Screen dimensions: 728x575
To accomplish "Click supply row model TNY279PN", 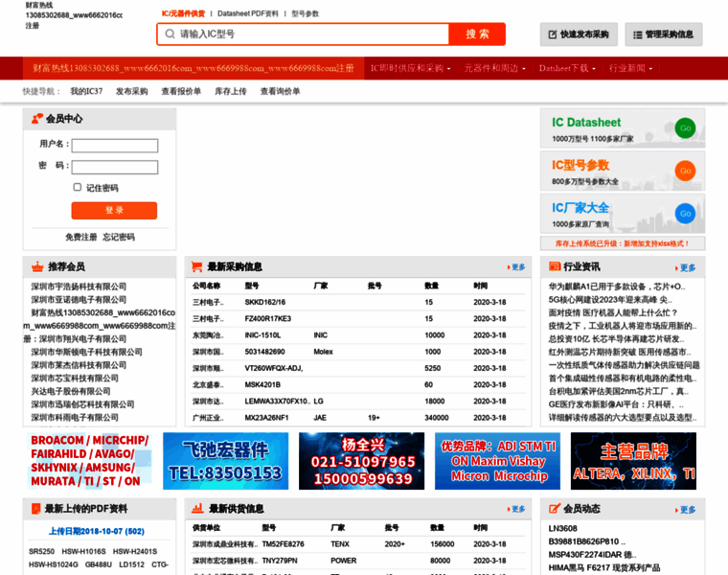I will point(280,561).
